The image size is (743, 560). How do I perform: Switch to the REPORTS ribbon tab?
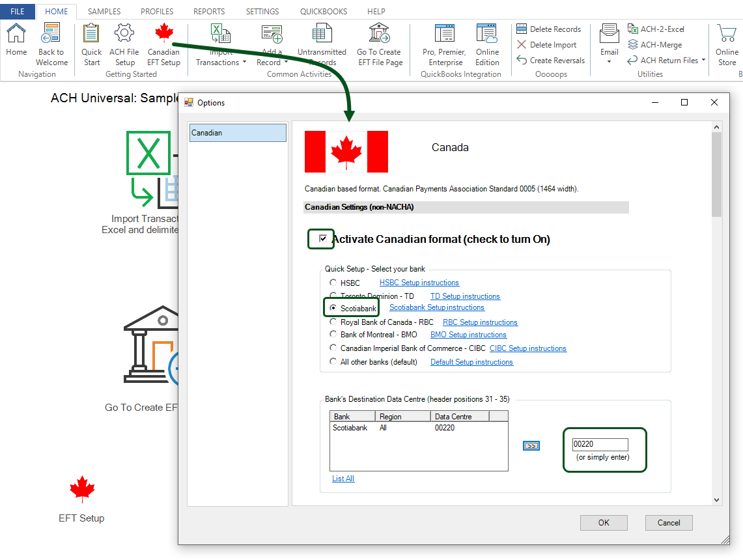click(209, 12)
